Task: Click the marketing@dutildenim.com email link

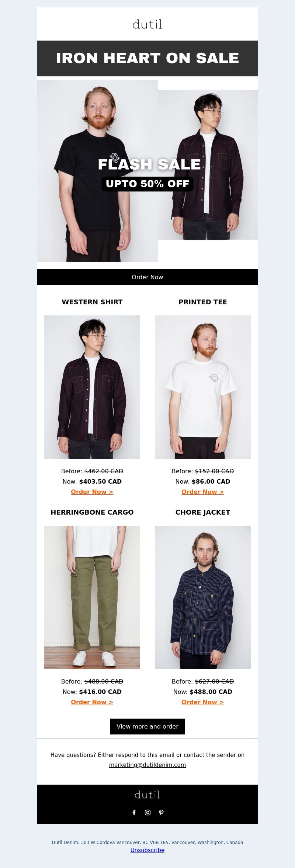Action: point(147,765)
